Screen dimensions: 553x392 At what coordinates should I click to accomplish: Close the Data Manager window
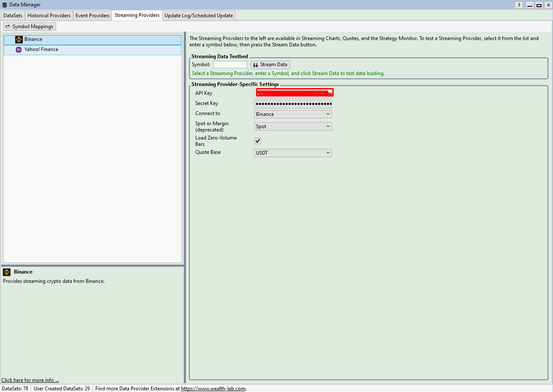(548, 5)
